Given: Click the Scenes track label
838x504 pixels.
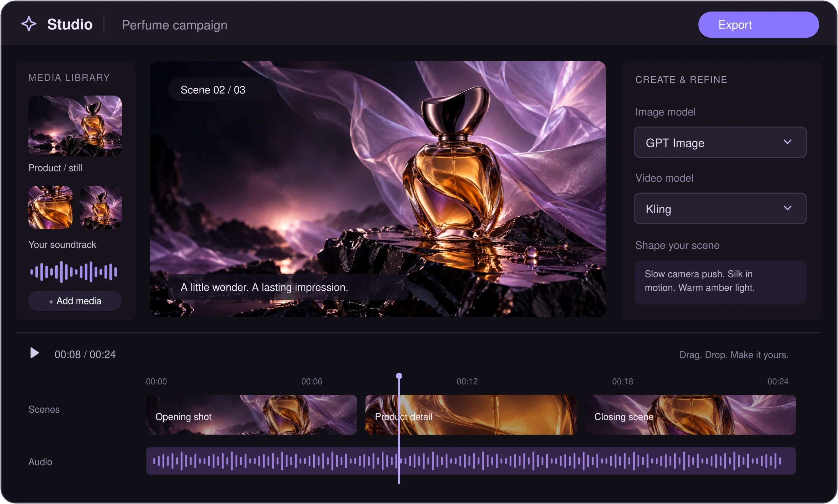Looking at the screenshot, I should (44, 410).
